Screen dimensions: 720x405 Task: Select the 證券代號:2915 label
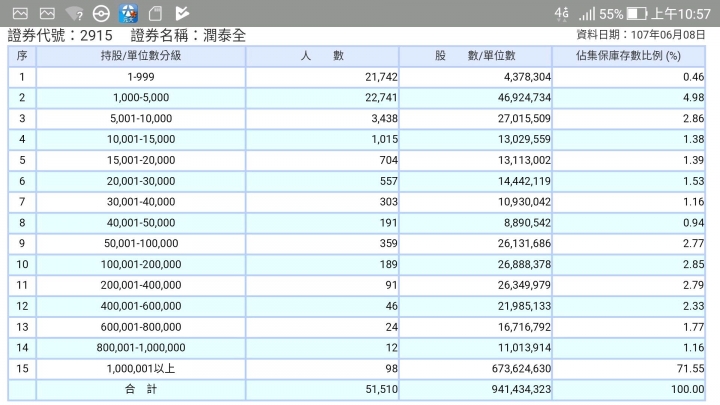point(60,35)
